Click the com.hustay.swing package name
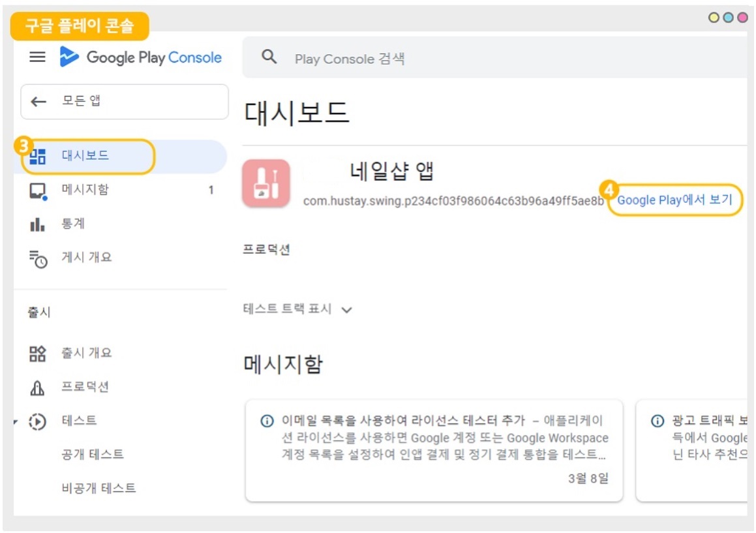This screenshot has height=533, width=756. pyautogui.click(x=453, y=201)
